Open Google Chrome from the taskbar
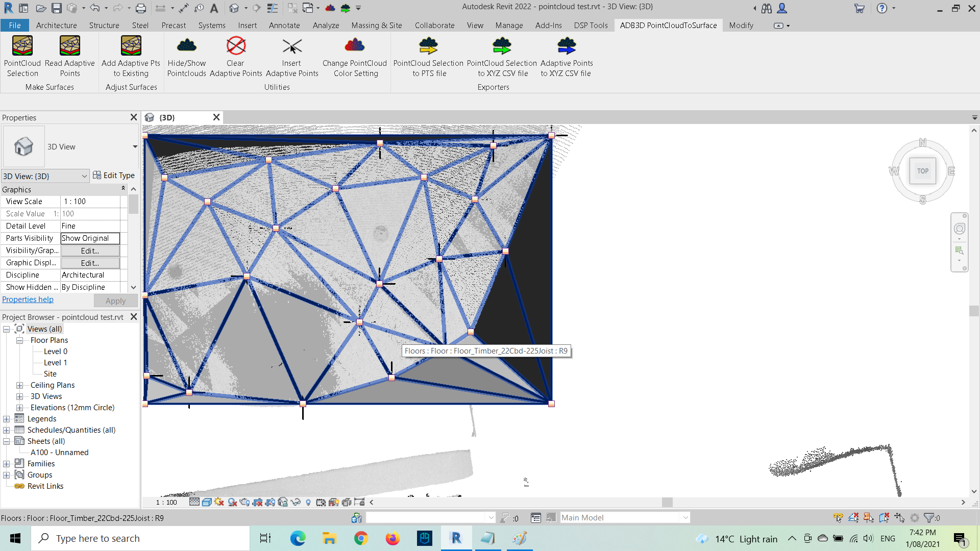The height and width of the screenshot is (551, 980). 361,538
